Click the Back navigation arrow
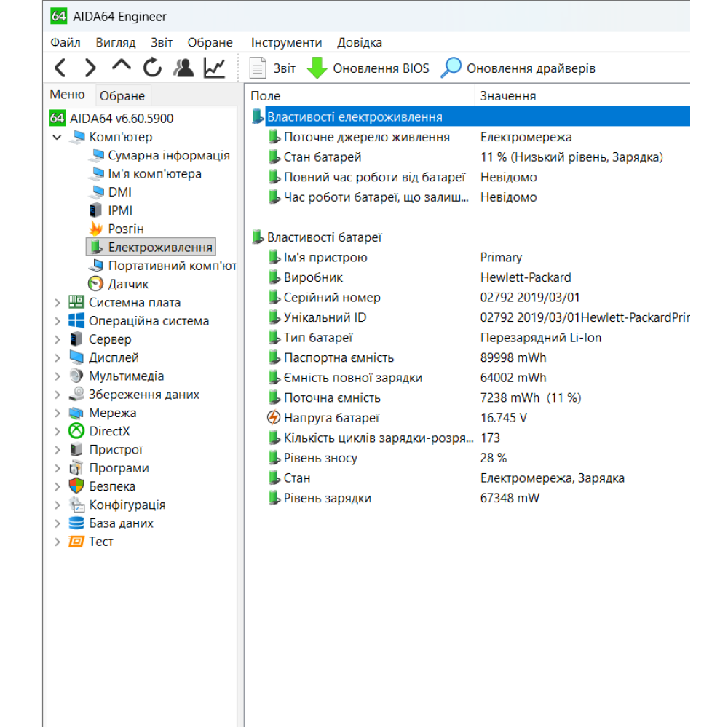 60,68
